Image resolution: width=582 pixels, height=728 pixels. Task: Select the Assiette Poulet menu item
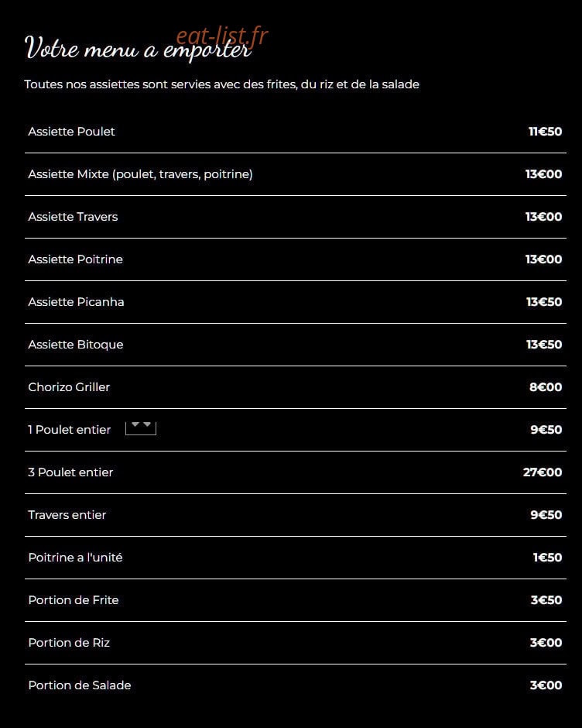tap(295, 132)
